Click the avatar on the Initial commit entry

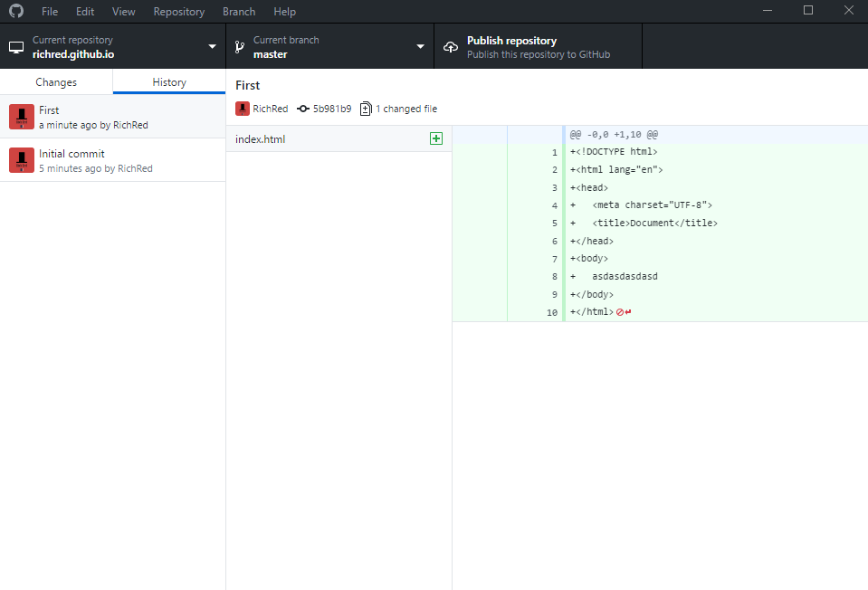click(20, 160)
